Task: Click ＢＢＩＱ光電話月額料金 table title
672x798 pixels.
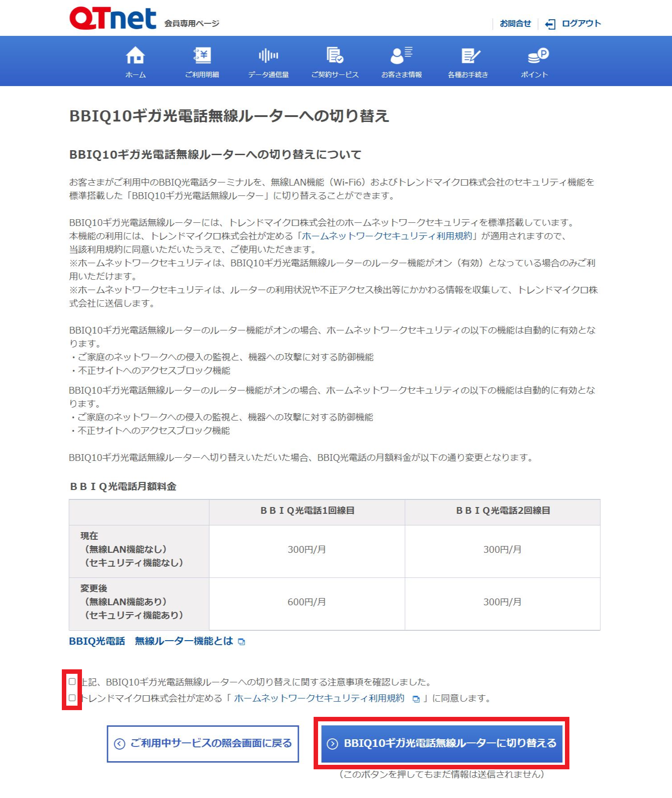Action: pyautogui.click(x=123, y=486)
